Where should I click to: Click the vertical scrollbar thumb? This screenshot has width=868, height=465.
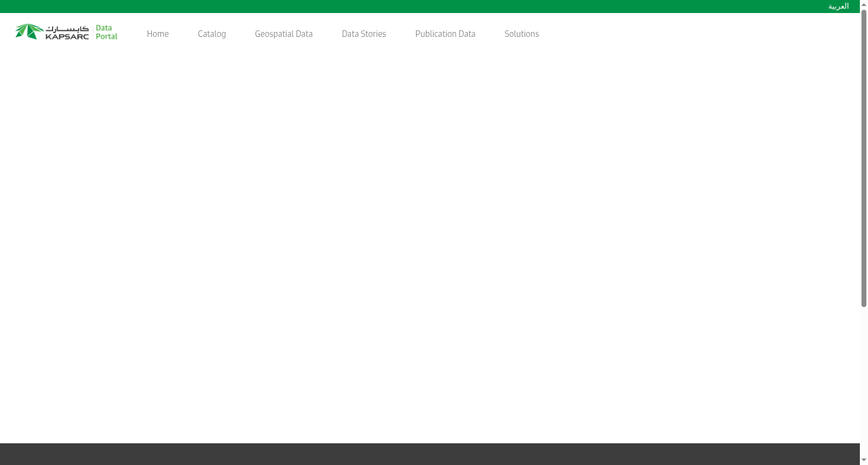tap(864, 158)
